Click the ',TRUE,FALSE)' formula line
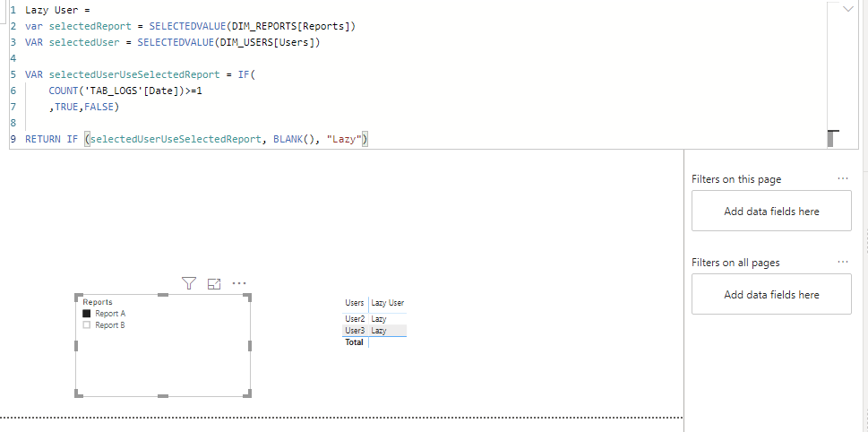The image size is (868, 432). [x=84, y=107]
